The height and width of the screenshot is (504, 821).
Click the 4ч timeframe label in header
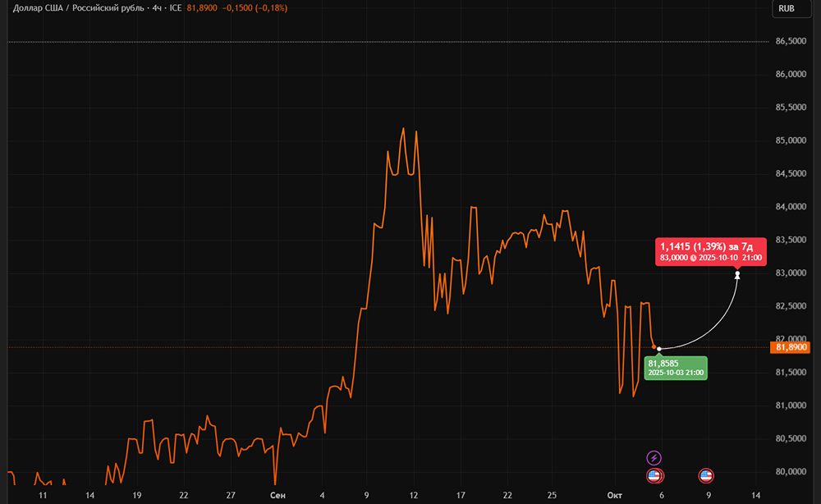(x=157, y=8)
